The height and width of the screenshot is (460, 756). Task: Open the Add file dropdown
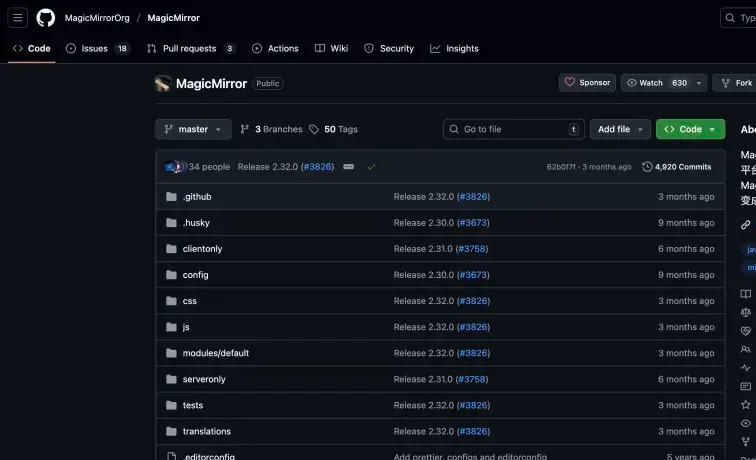click(619, 129)
